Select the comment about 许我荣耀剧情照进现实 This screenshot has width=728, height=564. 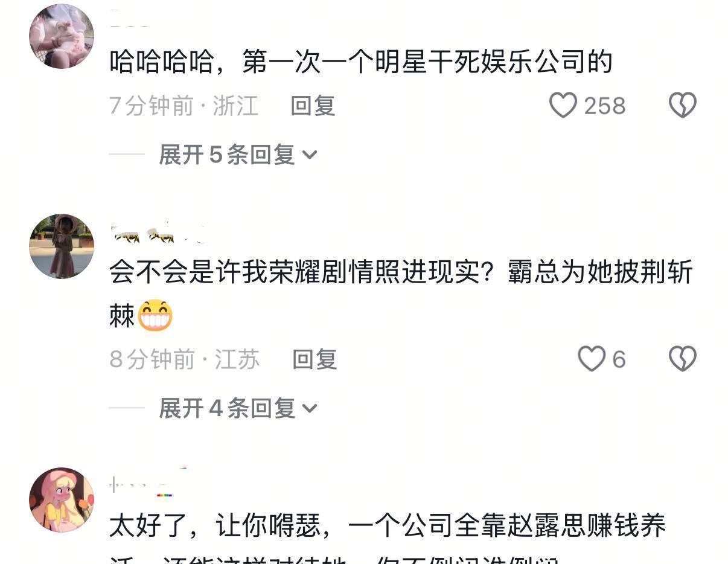[x=401, y=294]
